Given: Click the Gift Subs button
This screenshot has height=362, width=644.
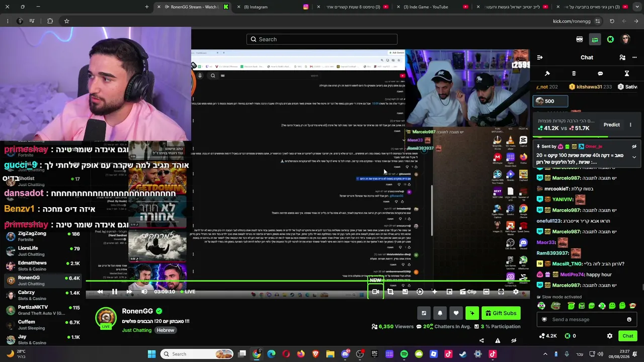Looking at the screenshot, I should click(501, 313).
